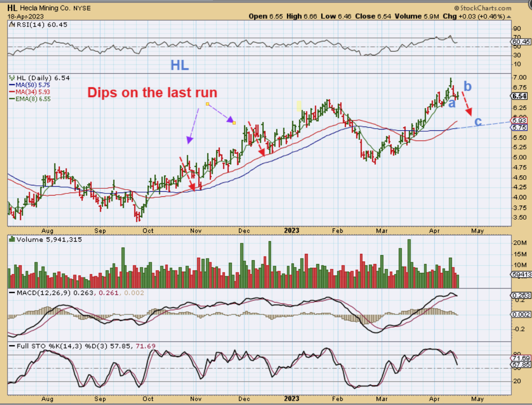The width and height of the screenshot is (532, 405).
Task: Click the EMA(8) 6.55 legend entry
Action: click(29, 99)
